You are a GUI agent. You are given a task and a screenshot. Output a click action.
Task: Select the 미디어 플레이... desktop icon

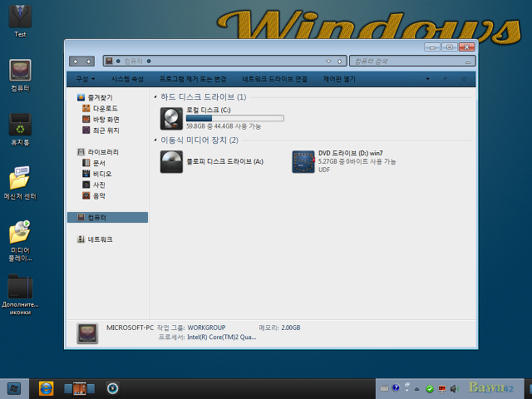[20, 240]
